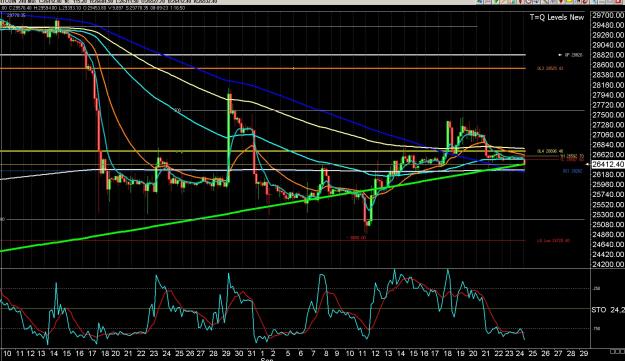Screen dimensions: 625x361
Task: Click the 28160.00 price axis label
Action: (608, 85)
